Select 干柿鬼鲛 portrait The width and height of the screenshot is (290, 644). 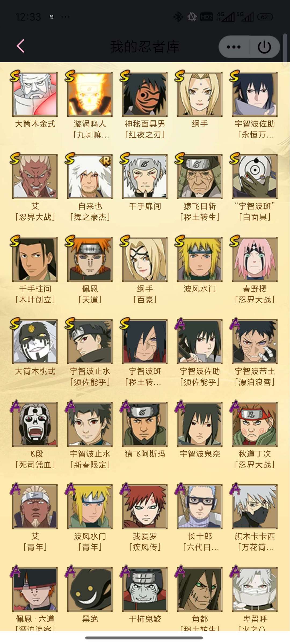145,589
